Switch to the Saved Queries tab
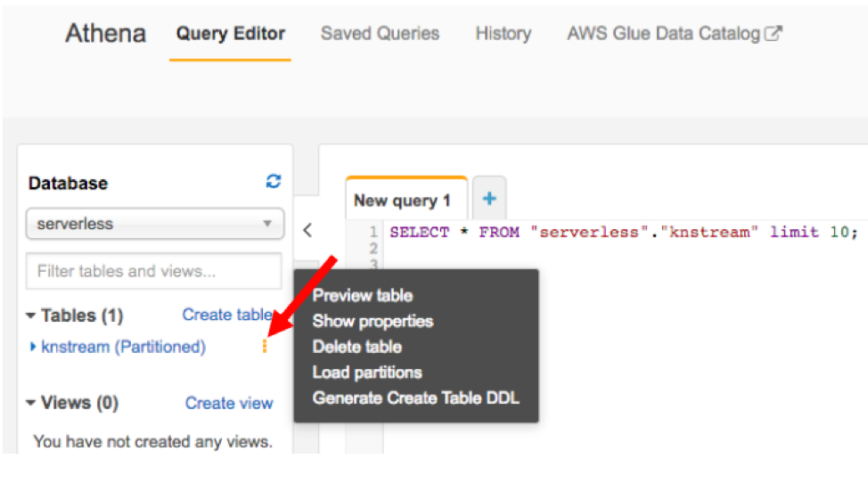The image size is (868, 484). [380, 34]
